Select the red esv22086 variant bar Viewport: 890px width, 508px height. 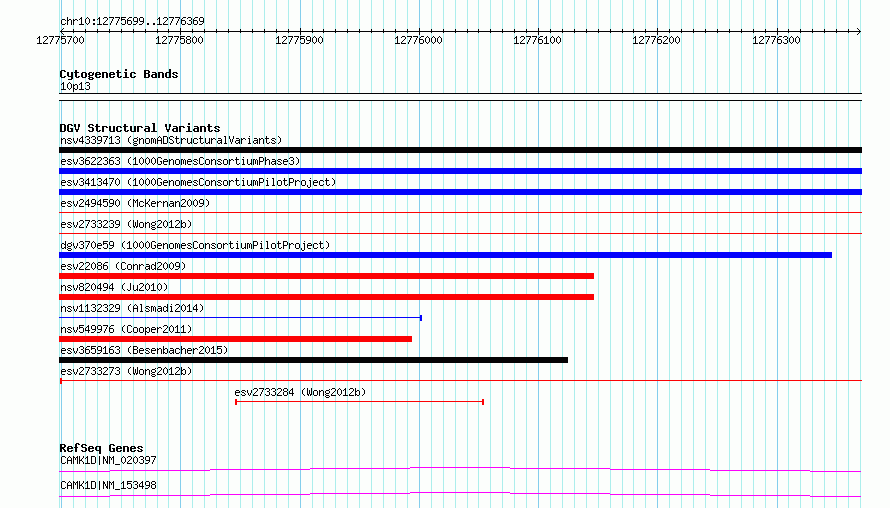(326, 276)
